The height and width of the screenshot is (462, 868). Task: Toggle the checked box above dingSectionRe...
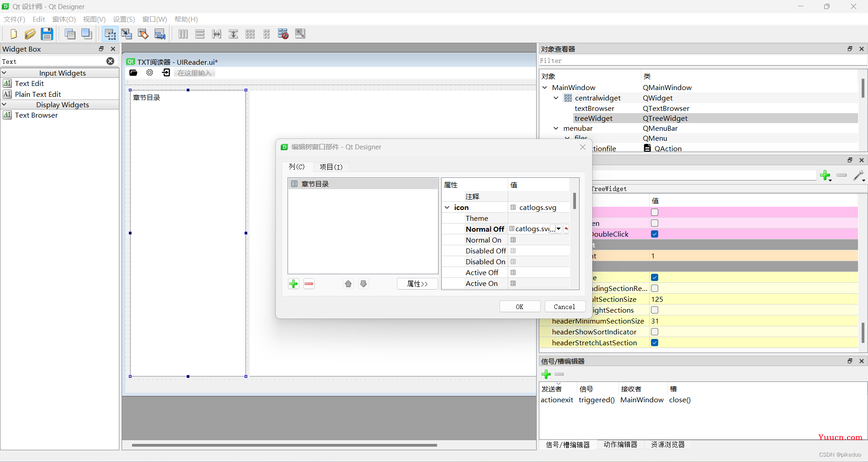click(x=655, y=277)
